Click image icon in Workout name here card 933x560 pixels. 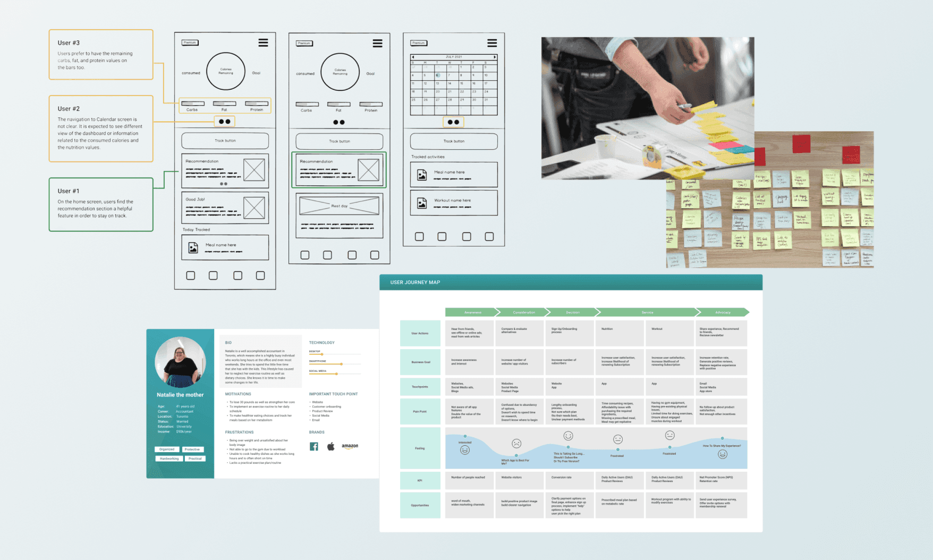click(422, 203)
